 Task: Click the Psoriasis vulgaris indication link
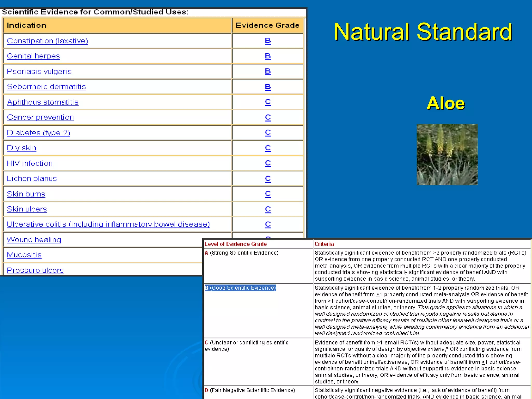tap(39, 71)
